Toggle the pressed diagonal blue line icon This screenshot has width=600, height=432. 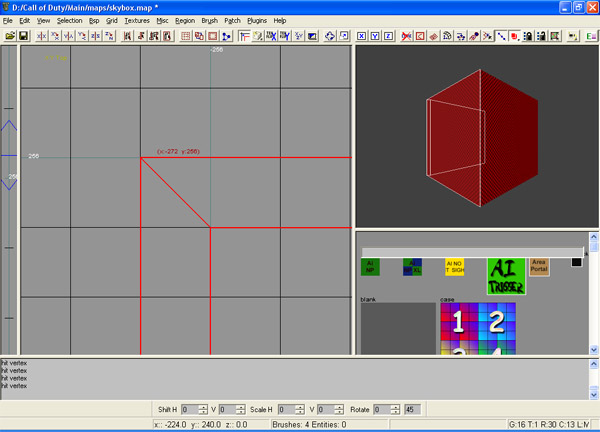pyautogui.click(x=501, y=36)
